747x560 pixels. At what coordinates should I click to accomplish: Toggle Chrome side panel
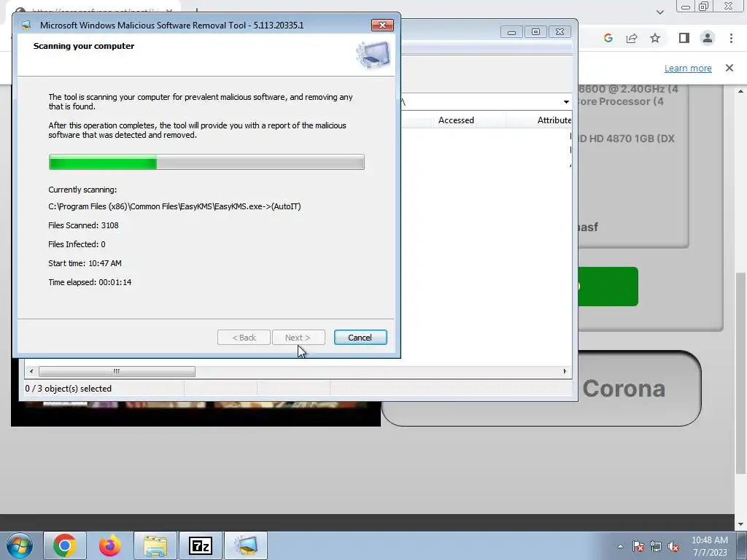point(684,38)
